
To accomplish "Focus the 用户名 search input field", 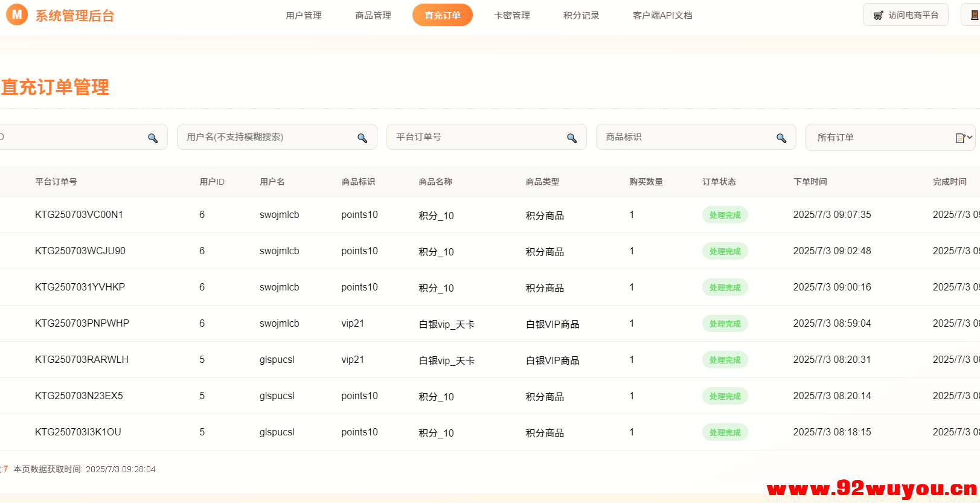I will 266,137.
